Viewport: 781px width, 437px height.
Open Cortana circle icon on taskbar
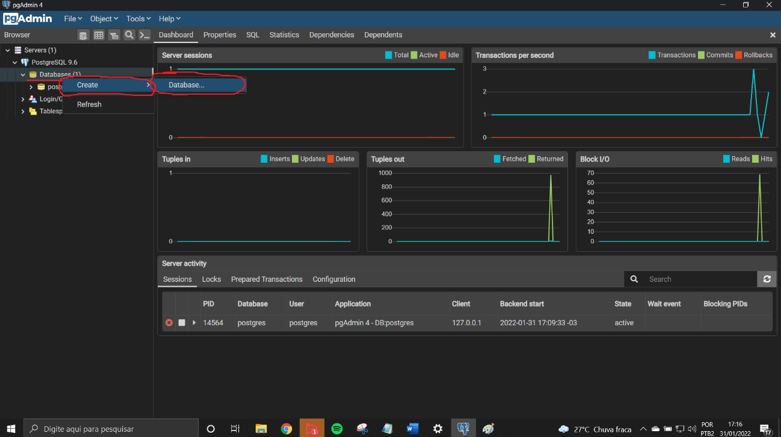[211, 429]
